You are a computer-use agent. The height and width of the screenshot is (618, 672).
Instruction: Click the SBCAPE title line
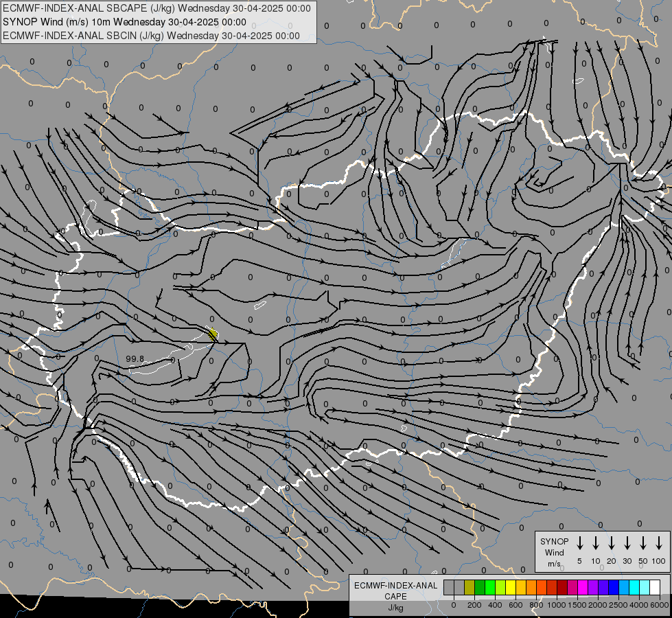tap(157, 8)
